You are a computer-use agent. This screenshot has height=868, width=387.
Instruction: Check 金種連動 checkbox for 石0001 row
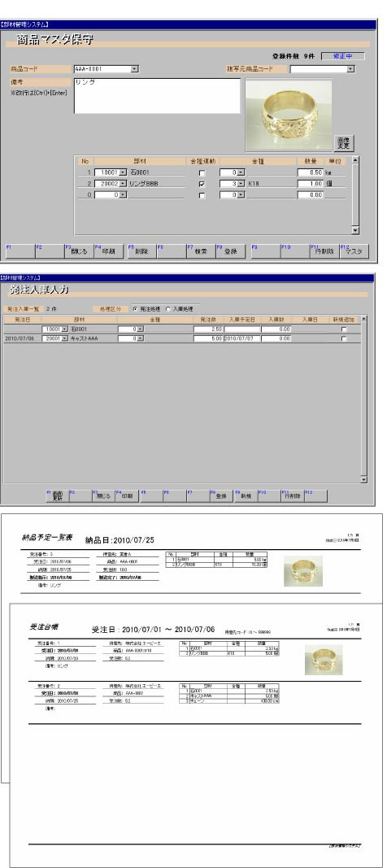[x=202, y=173]
